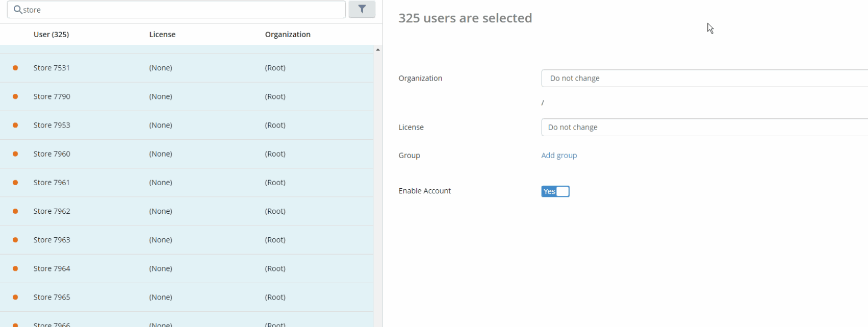Viewport: 868px width, 327px height.
Task: Click orange status dot for Store 7790
Action: (15, 96)
